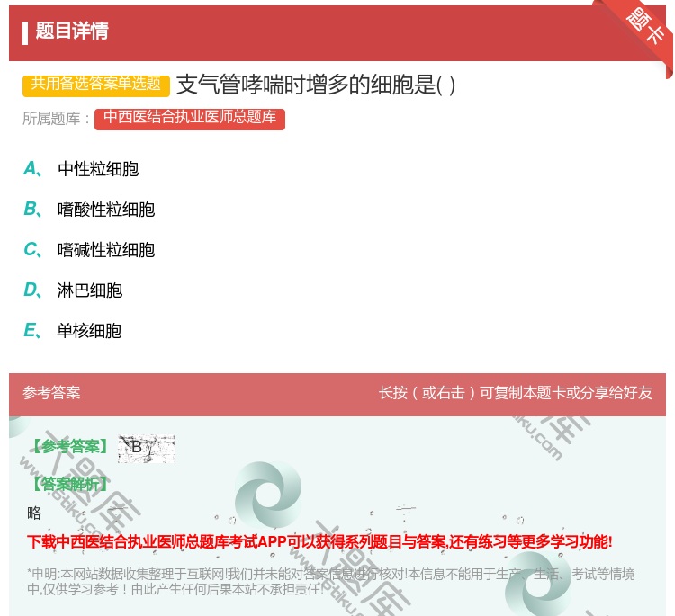Click the answer B image beside 【参考答案】

click(x=146, y=448)
